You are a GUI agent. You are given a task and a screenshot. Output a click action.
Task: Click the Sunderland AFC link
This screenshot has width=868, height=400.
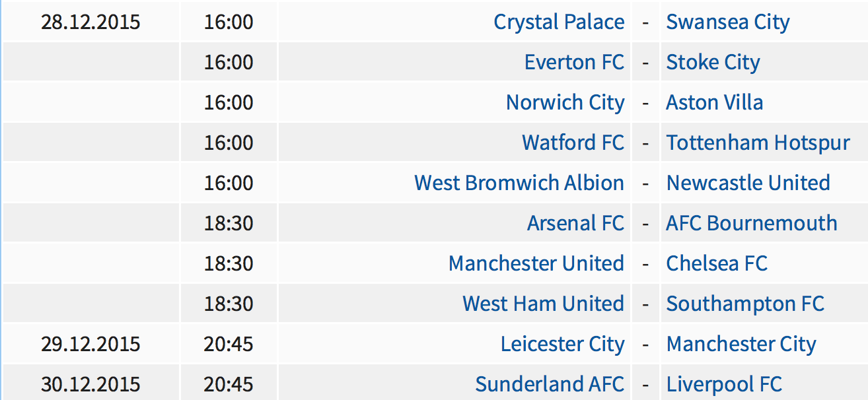point(550,384)
